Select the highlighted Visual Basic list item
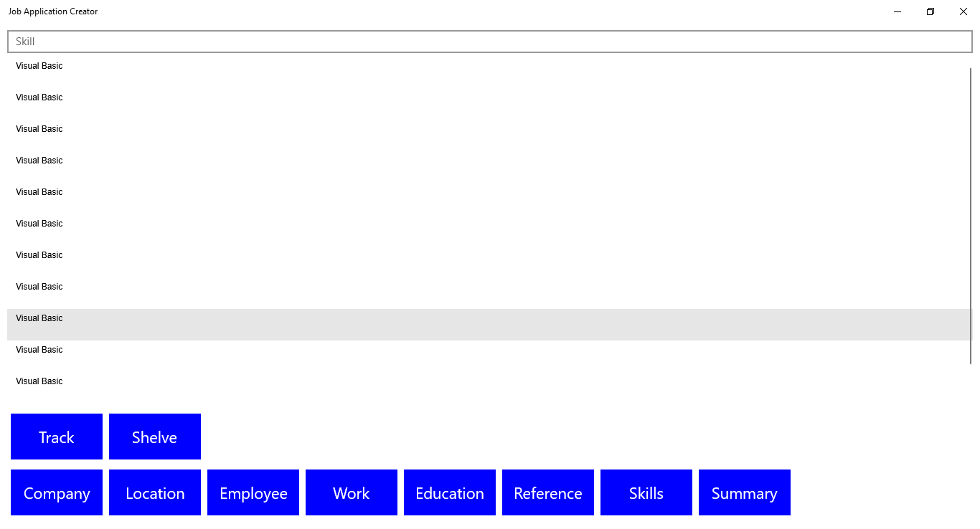The height and width of the screenshot is (529, 980). click(490, 325)
